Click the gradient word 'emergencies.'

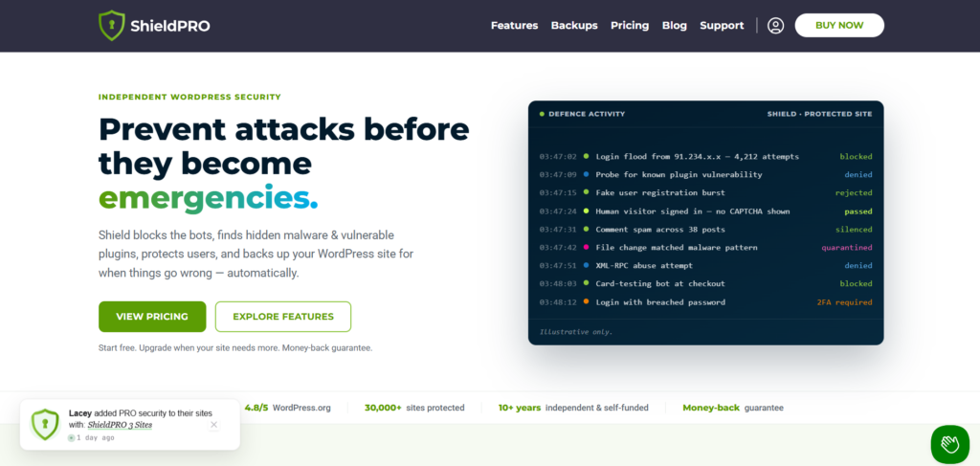[x=208, y=199]
